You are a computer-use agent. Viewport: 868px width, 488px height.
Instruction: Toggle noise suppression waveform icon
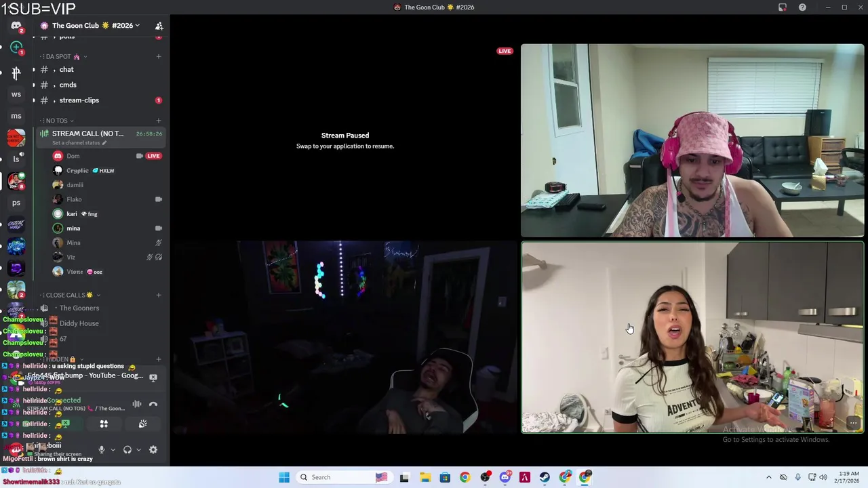(x=137, y=405)
